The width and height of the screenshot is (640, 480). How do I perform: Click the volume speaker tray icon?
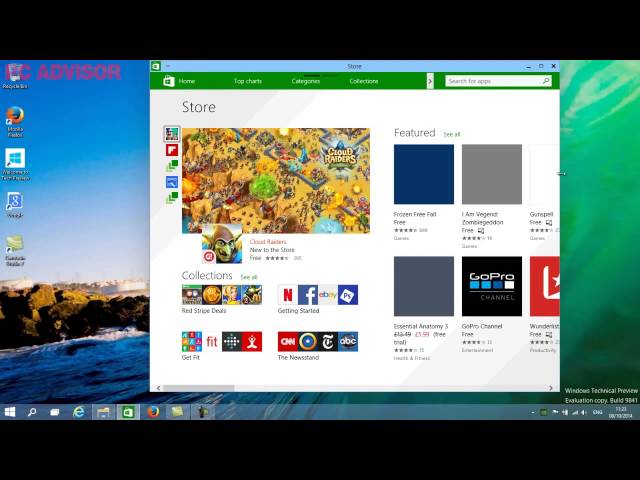[x=584, y=413]
